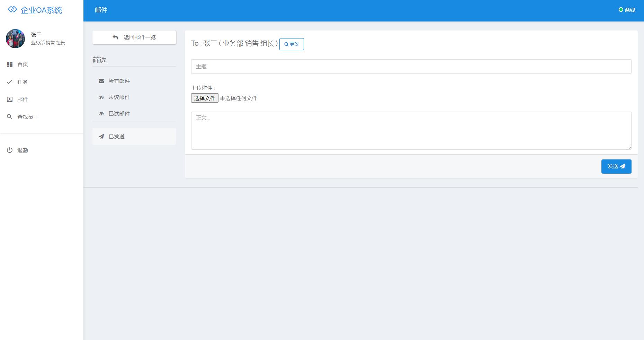Screen dimensions: 644x340
Task: Click the 任务 checkmark icon
Action: [10, 82]
